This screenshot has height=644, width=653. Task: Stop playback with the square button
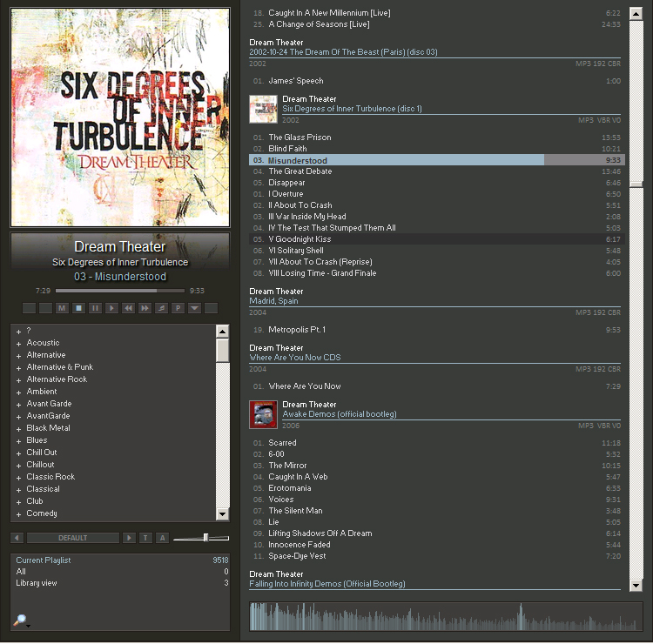pyautogui.click(x=78, y=308)
